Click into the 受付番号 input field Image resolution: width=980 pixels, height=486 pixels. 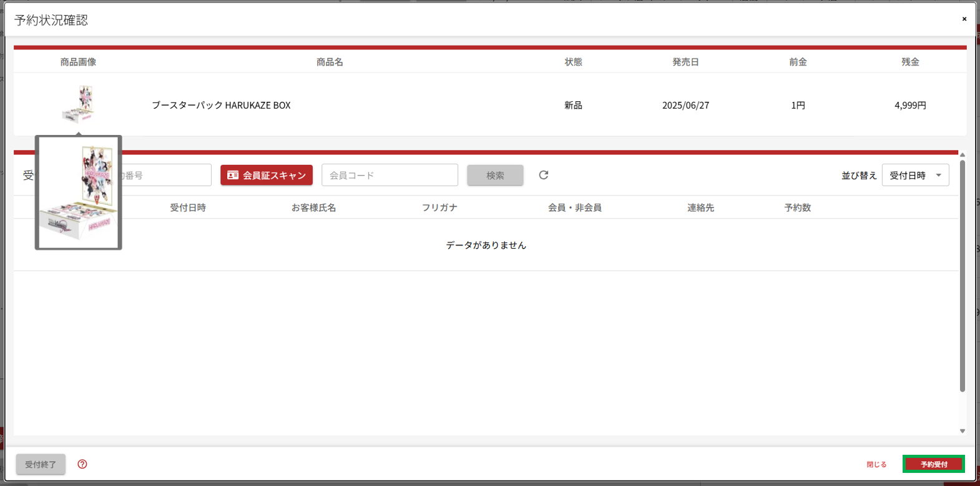click(165, 176)
